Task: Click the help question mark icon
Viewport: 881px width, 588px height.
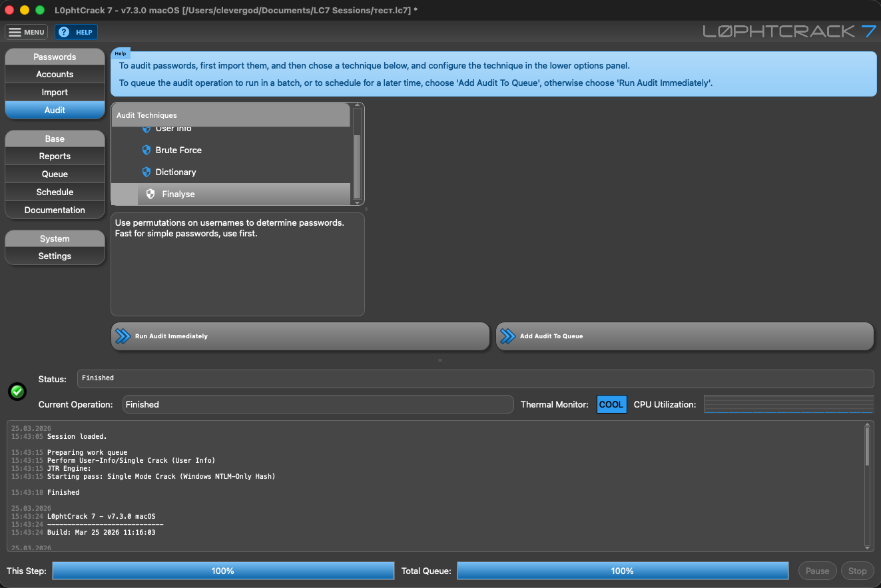Action: (64, 32)
